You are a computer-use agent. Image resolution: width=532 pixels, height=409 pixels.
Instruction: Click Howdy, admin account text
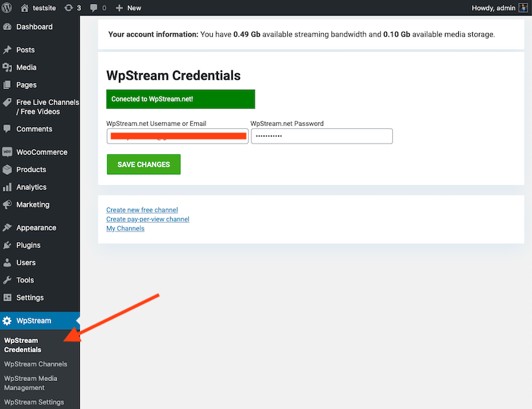493,8
